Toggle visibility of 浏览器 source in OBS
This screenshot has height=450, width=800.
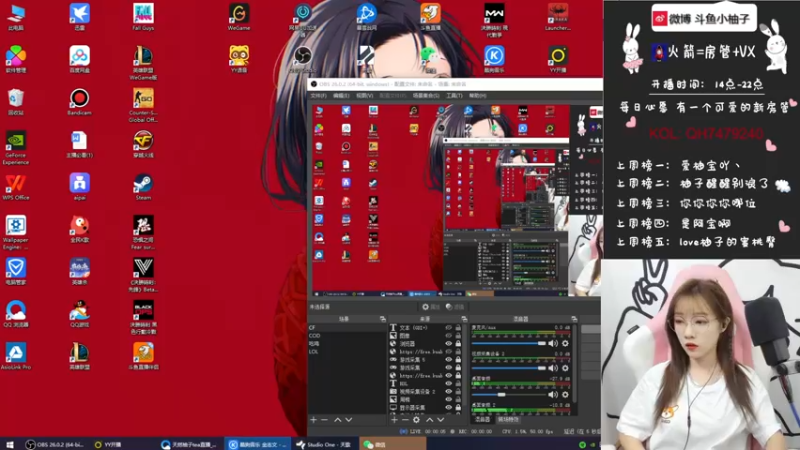point(449,343)
